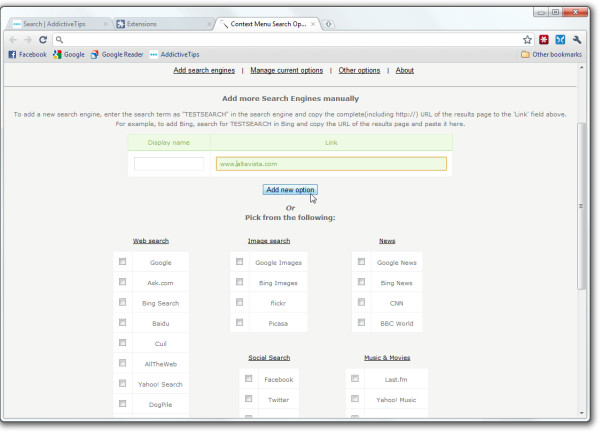Click the Social Search category heading
This screenshot has width=600, height=432.
pyautogui.click(x=269, y=358)
